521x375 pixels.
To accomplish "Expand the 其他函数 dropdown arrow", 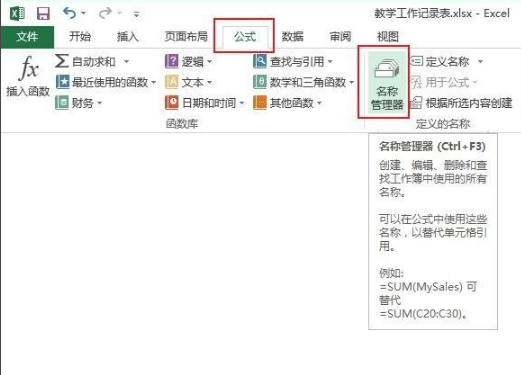I will (x=319, y=103).
